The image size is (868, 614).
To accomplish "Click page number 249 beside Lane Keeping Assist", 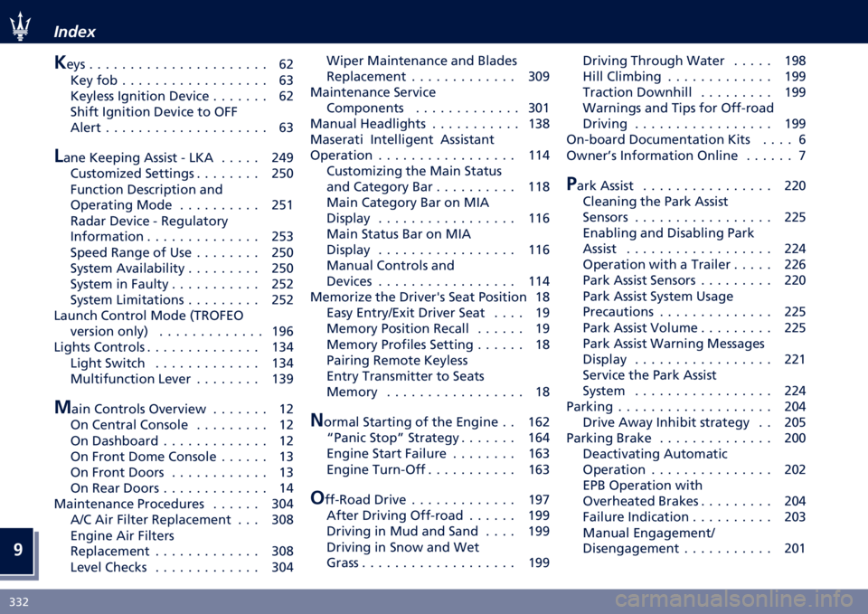I will (x=282, y=157).
